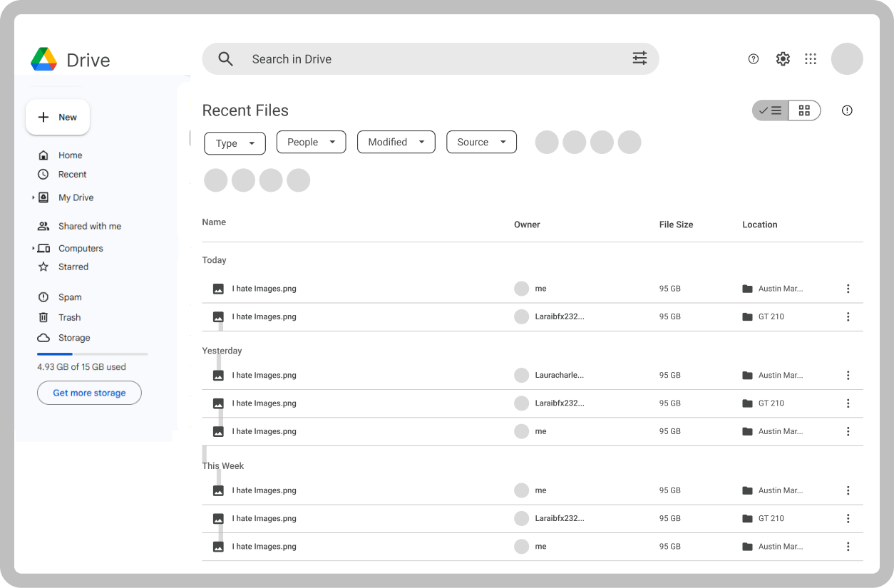Open Shared with me section
The width and height of the screenshot is (894, 588).
pyautogui.click(x=90, y=226)
